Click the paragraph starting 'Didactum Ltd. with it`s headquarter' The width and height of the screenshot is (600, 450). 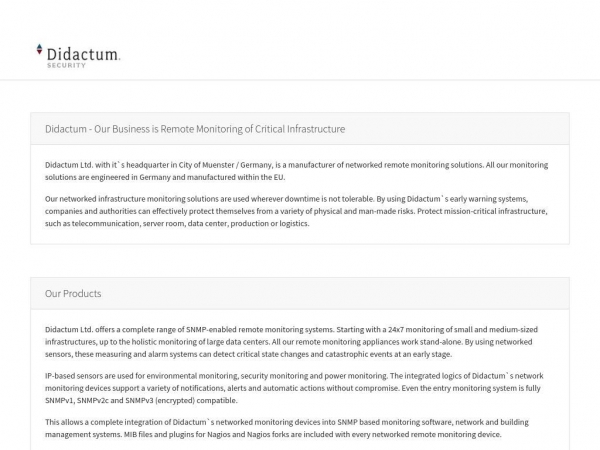tap(296, 170)
